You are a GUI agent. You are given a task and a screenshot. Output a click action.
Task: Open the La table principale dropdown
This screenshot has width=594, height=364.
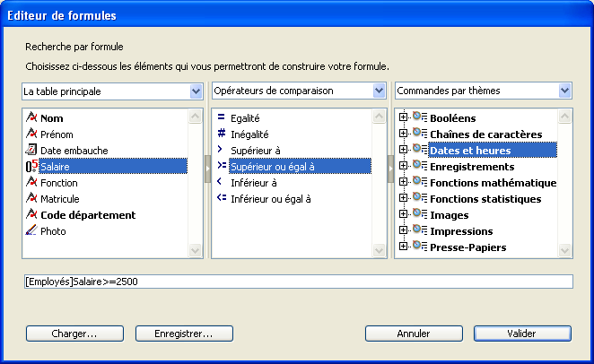coord(197,91)
